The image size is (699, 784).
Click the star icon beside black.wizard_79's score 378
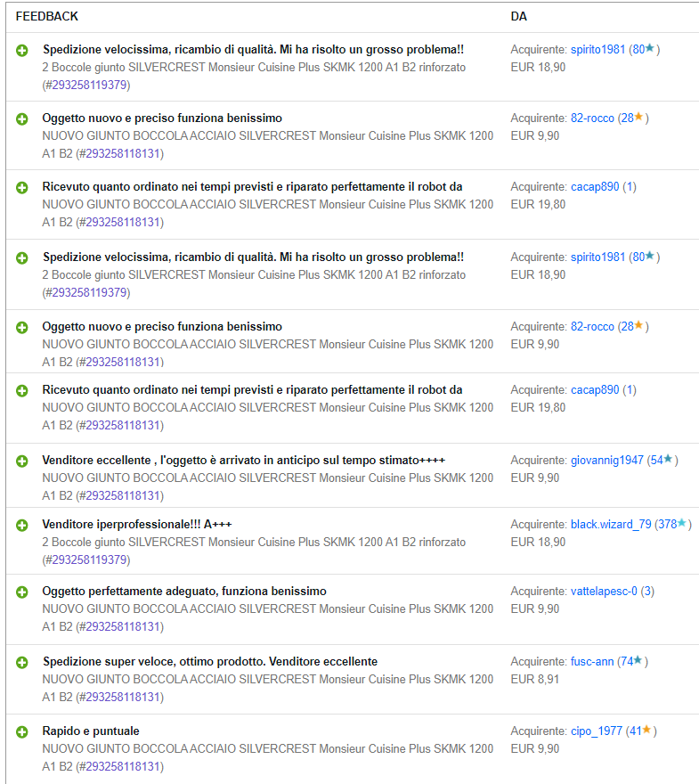click(682, 522)
